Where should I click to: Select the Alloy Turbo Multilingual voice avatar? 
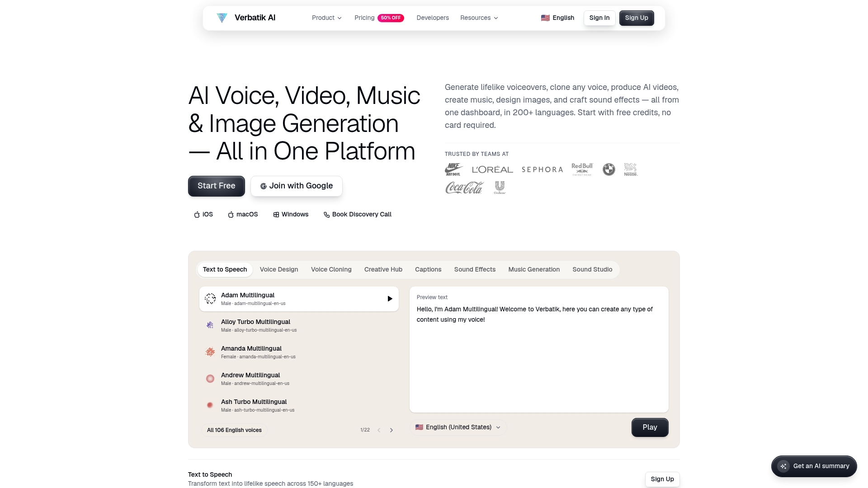[x=210, y=325]
